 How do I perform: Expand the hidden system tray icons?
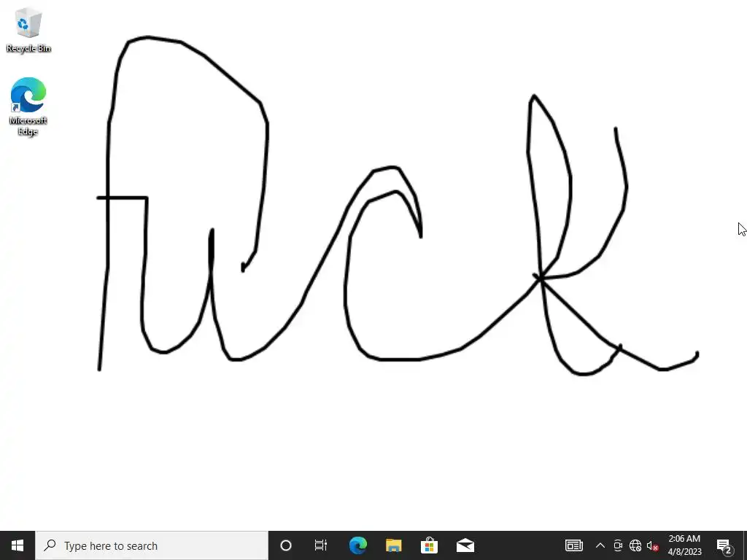(600, 545)
